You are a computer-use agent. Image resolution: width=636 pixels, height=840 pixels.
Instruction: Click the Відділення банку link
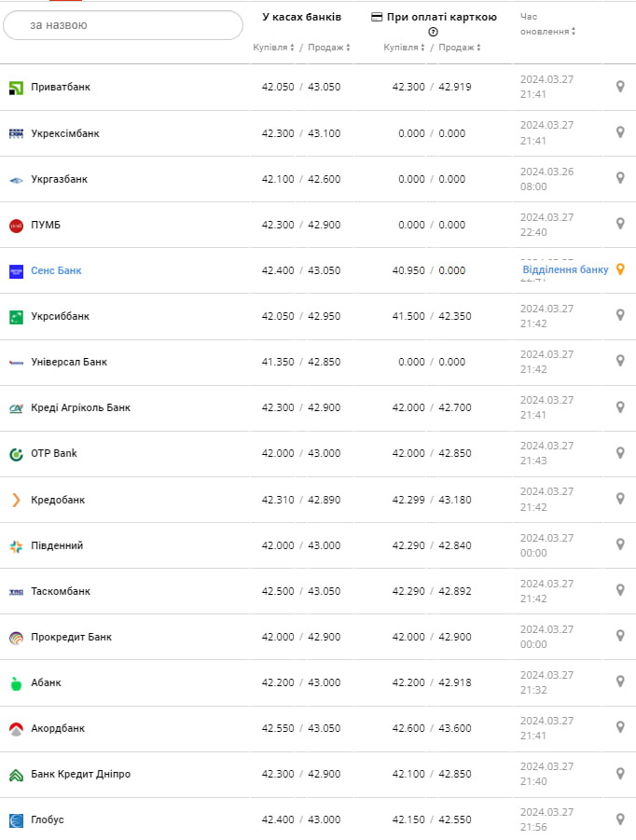(x=565, y=269)
